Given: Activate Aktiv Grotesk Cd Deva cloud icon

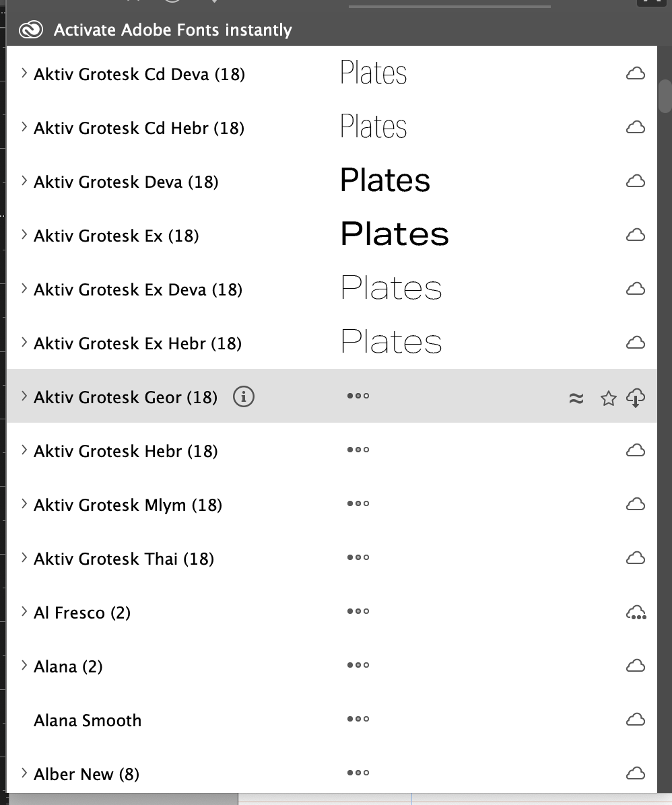Looking at the screenshot, I should coord(636,73).
